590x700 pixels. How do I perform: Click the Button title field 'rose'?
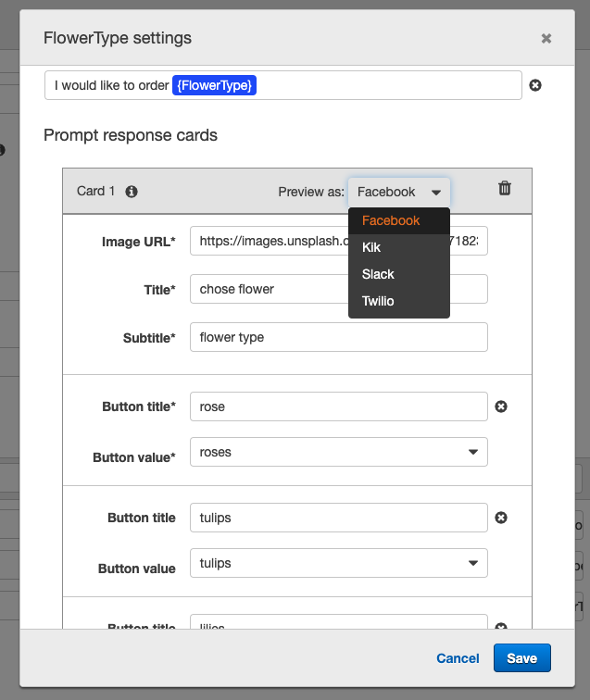[339, 406]
